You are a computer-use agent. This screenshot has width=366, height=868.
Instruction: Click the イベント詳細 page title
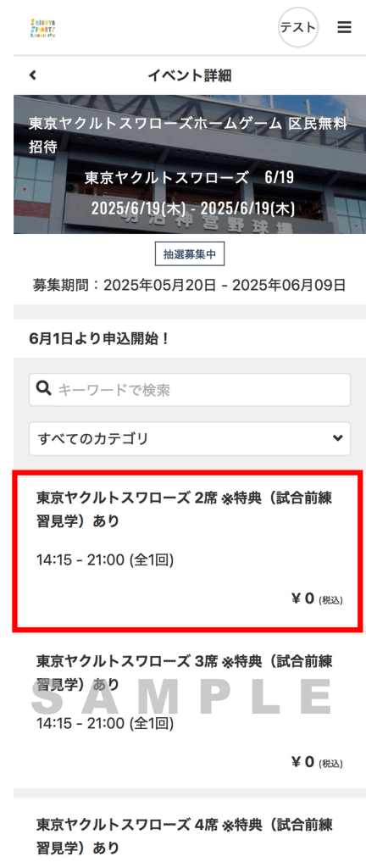coord(190,75)
